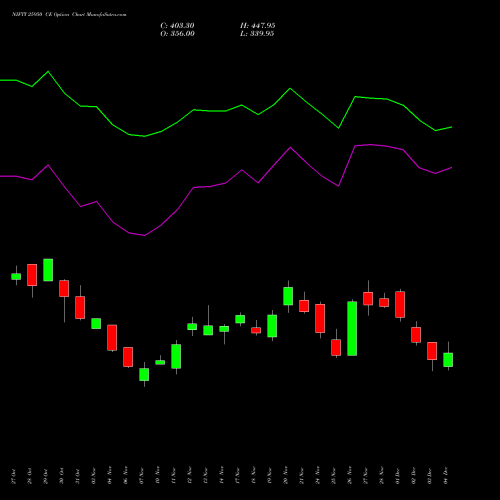Click the close value "C: 403.30"
The width and height of the screenshot is (500, 500).
click(177, 26)
